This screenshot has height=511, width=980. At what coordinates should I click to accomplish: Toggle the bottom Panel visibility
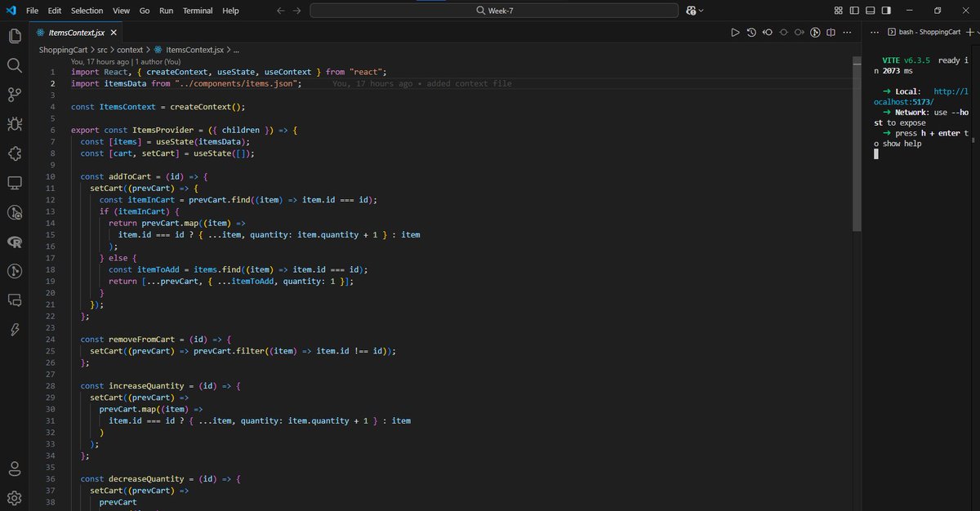click(x=871, y=11)
